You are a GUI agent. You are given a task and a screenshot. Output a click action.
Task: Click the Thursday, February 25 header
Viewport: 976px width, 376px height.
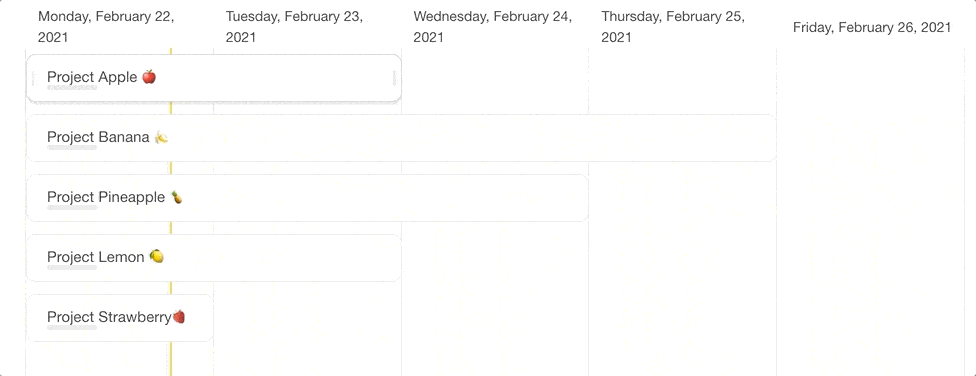(673, 27)
